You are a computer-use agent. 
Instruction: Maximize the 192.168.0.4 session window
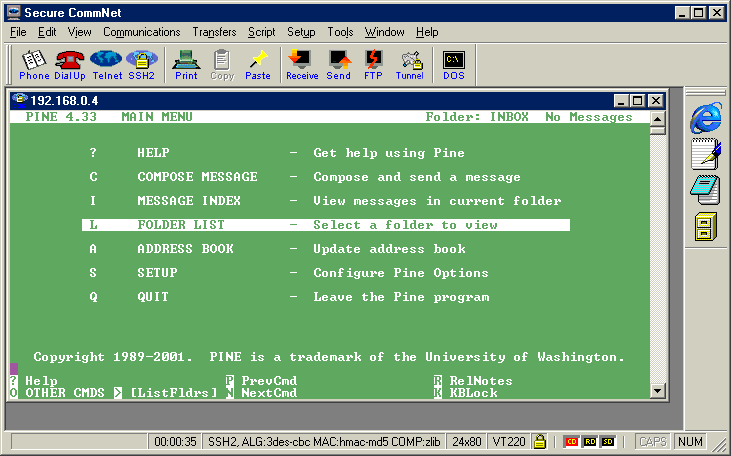coord(637,100)
